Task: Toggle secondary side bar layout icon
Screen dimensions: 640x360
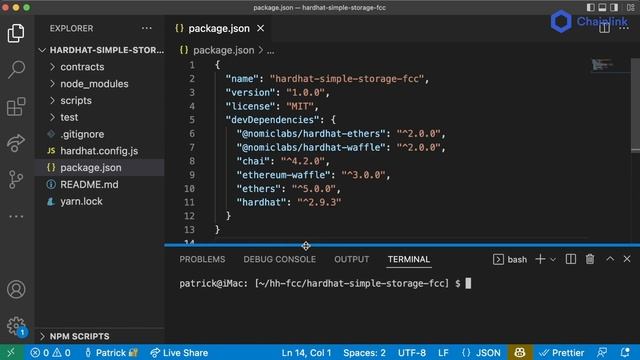Action: coord(614,7)
